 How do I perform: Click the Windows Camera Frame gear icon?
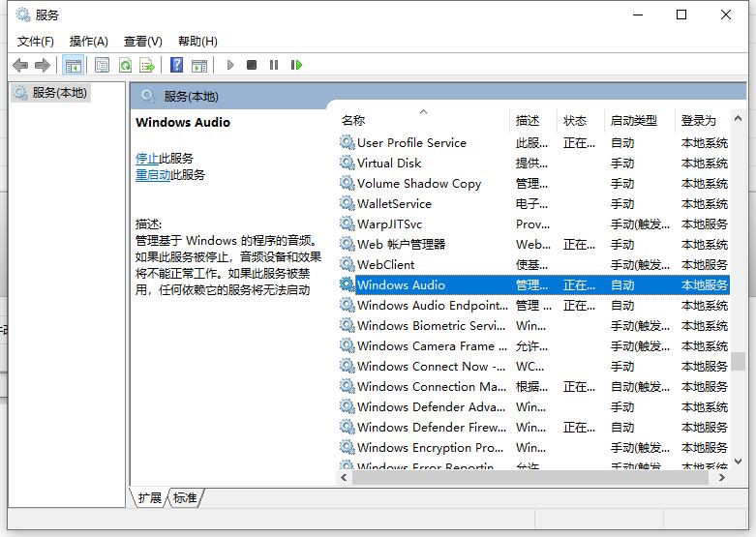pyautogui.click(x=347, y=345)
